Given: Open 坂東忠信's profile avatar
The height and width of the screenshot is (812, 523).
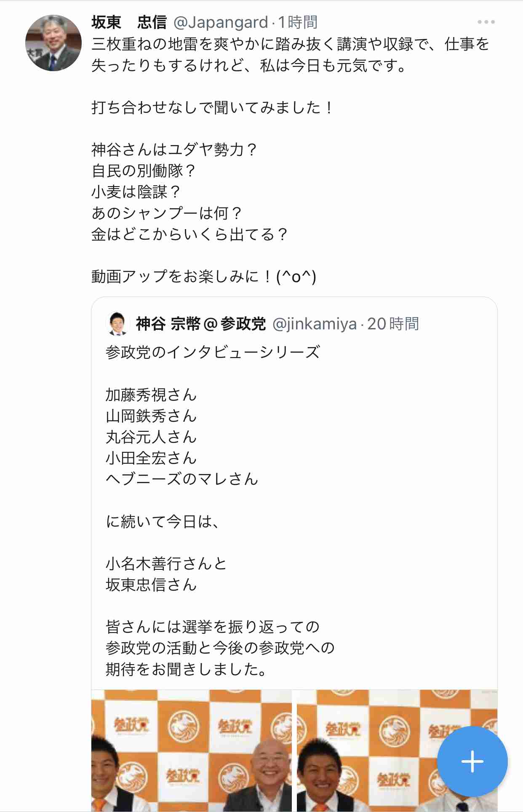Looking at the screenshot, I should click(53, 42).
